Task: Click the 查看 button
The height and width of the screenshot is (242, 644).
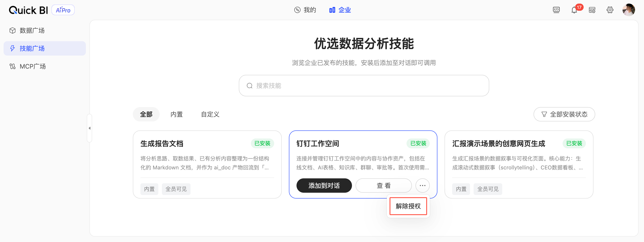Action: (383, 186)
